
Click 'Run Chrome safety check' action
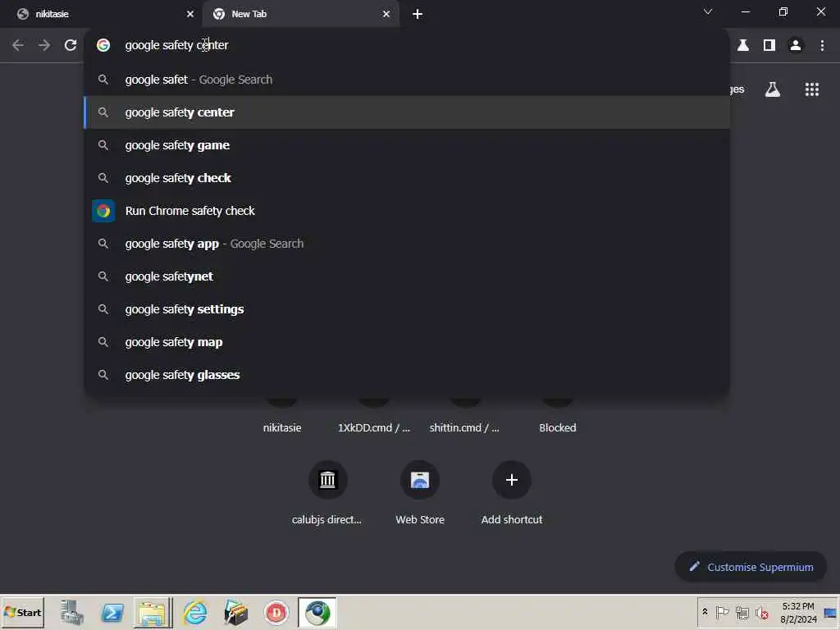[407, 211]
